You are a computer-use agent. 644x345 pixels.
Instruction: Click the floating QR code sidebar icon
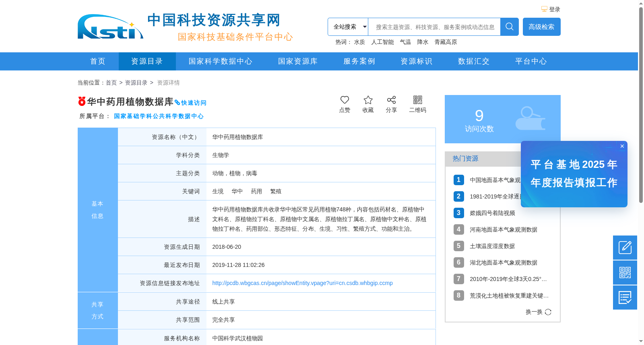625,273
